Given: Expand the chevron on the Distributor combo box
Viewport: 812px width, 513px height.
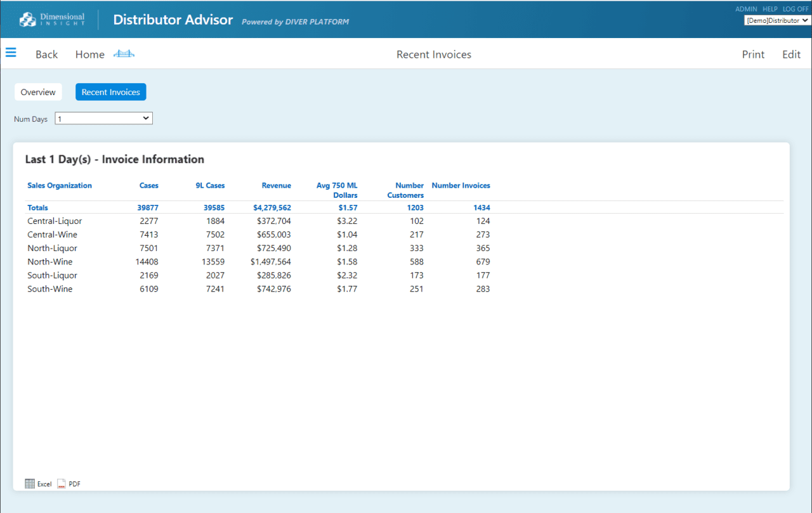Looking at the screenshot, I should point(806,20).
